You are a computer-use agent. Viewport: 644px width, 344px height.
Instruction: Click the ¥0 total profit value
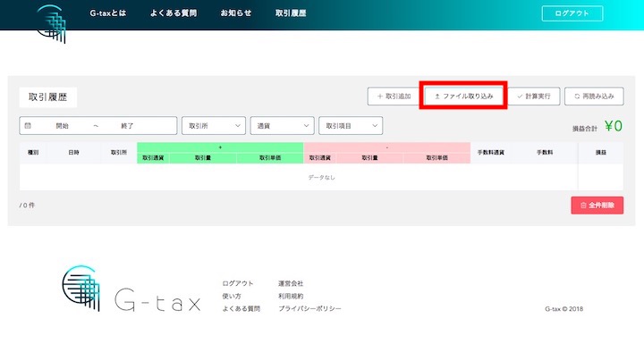pyautogui.click(x=614, y=126)
